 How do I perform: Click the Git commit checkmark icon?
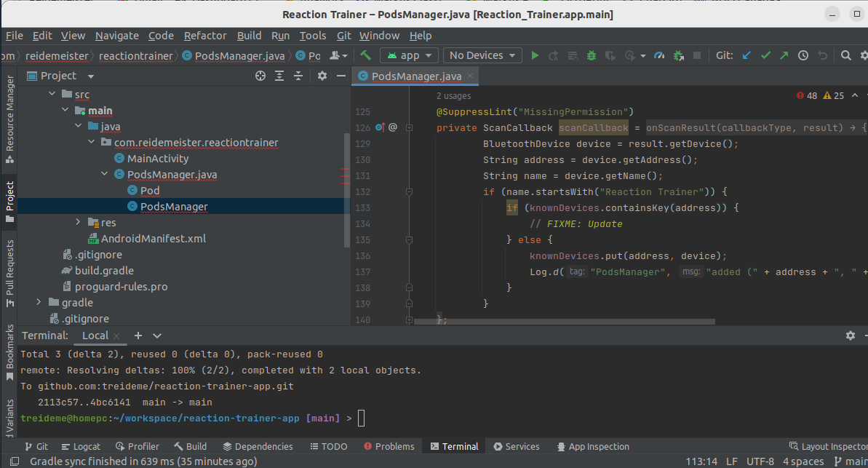coord(765,55)
